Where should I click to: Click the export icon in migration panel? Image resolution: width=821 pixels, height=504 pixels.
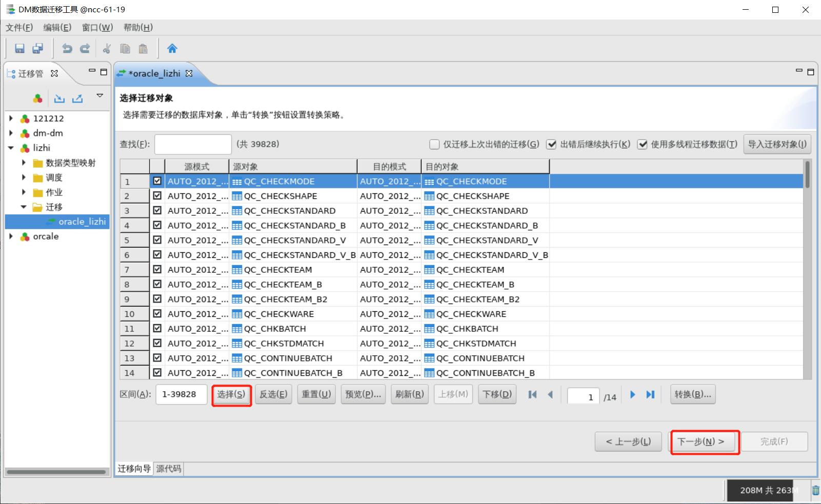[77, 98]
